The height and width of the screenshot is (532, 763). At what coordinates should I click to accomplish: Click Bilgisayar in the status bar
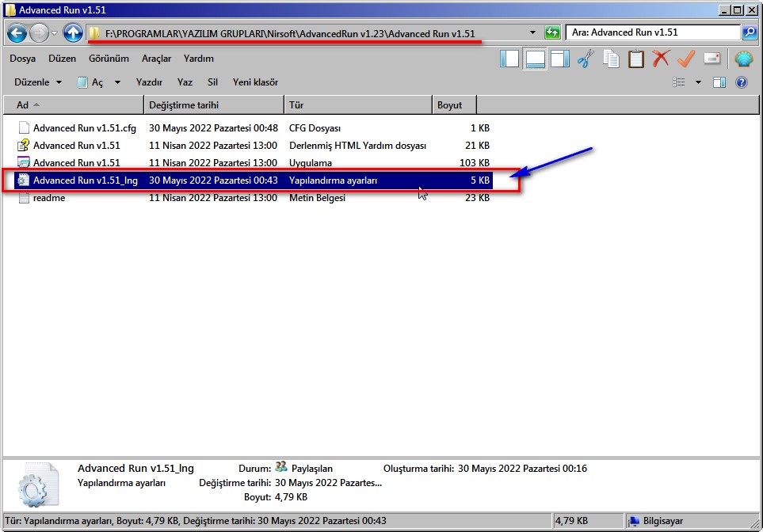(662, 521)
